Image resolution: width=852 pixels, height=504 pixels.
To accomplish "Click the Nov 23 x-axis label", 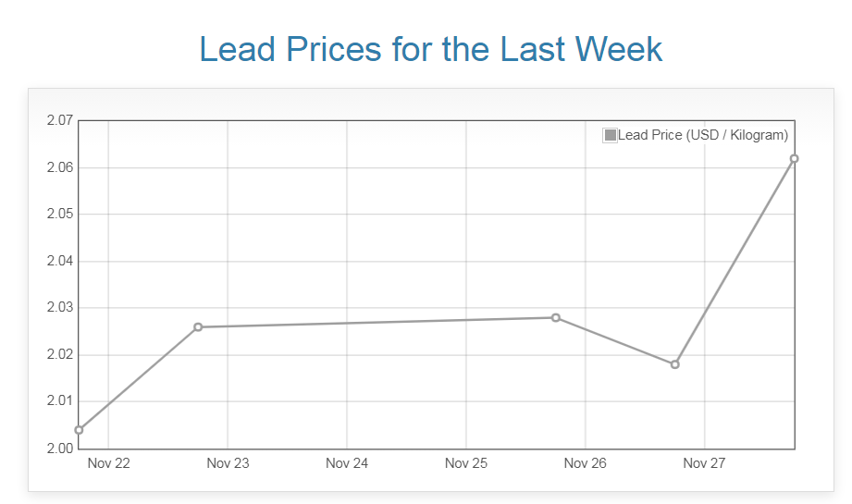I will click(228, 463).
